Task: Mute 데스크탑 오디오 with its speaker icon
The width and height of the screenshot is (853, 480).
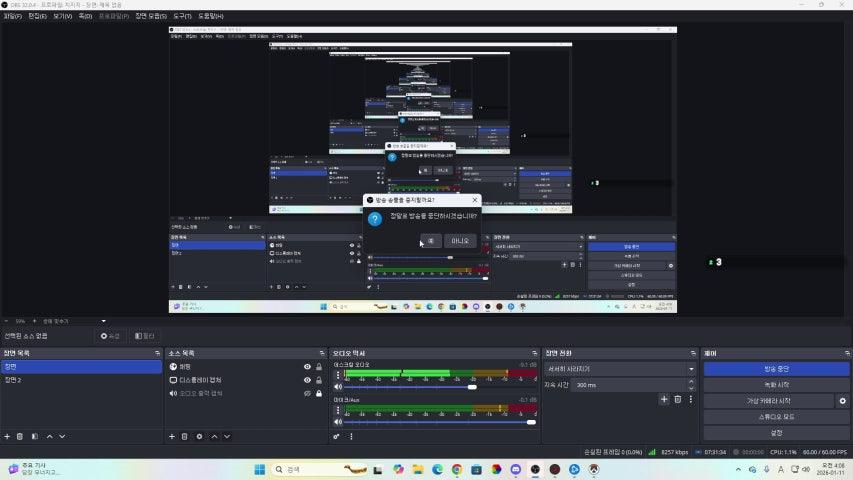Action: click(337, 387)
